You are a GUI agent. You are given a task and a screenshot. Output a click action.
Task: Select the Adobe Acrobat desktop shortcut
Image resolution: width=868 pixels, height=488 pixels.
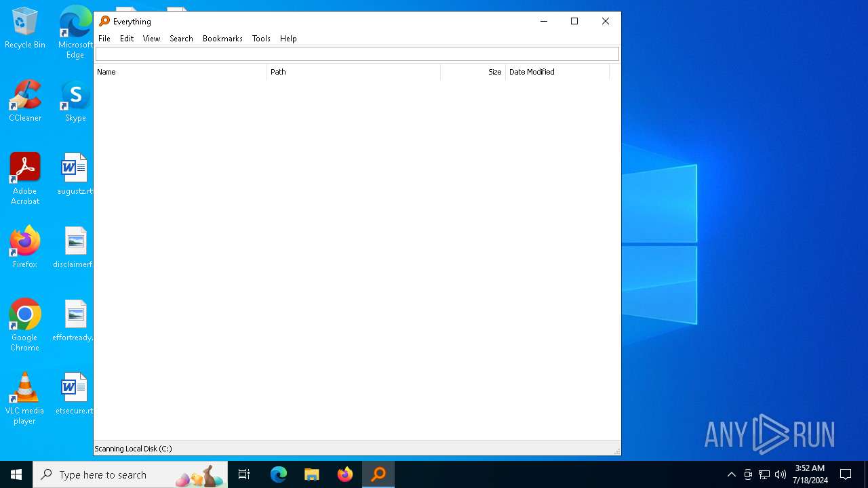tap(25, 179)
